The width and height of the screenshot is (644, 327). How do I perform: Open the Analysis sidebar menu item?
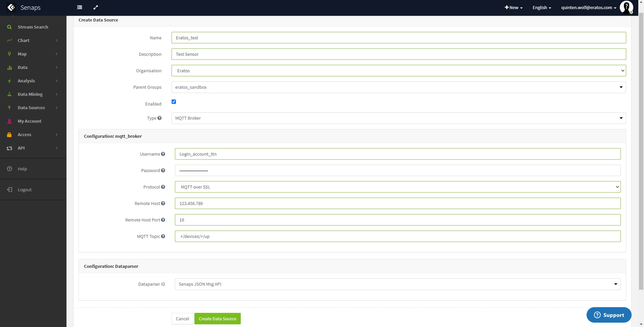(33, 81)
